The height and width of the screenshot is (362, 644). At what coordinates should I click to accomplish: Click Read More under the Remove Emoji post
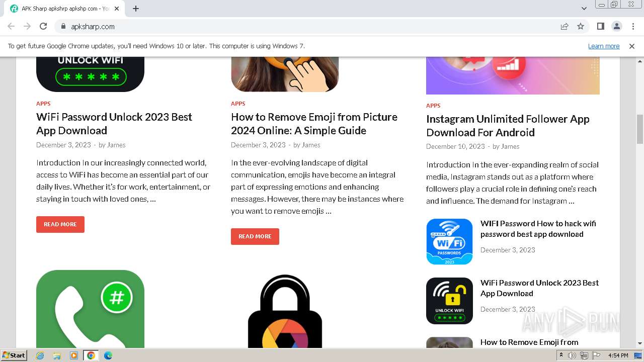pyautogui.click(x=255, y=236)
